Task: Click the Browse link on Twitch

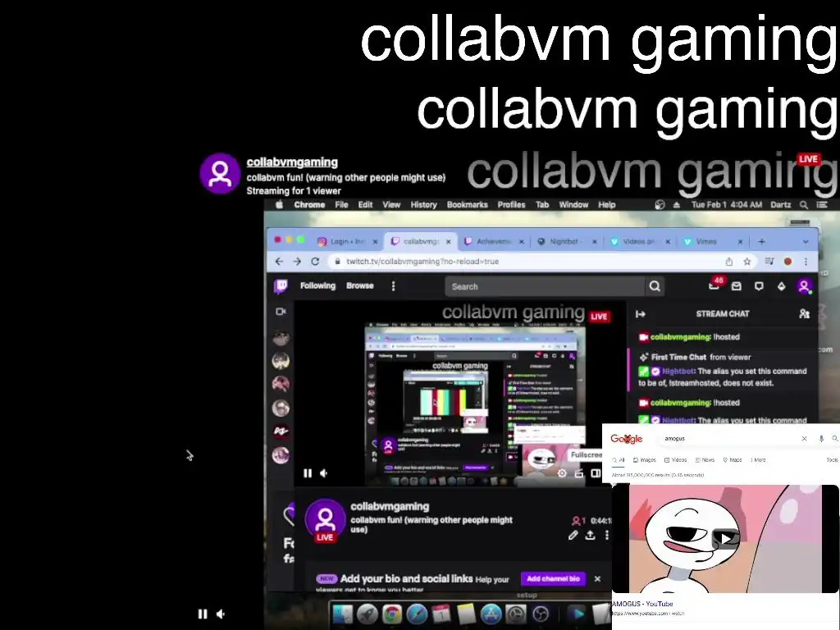Action: click(360, 286)
